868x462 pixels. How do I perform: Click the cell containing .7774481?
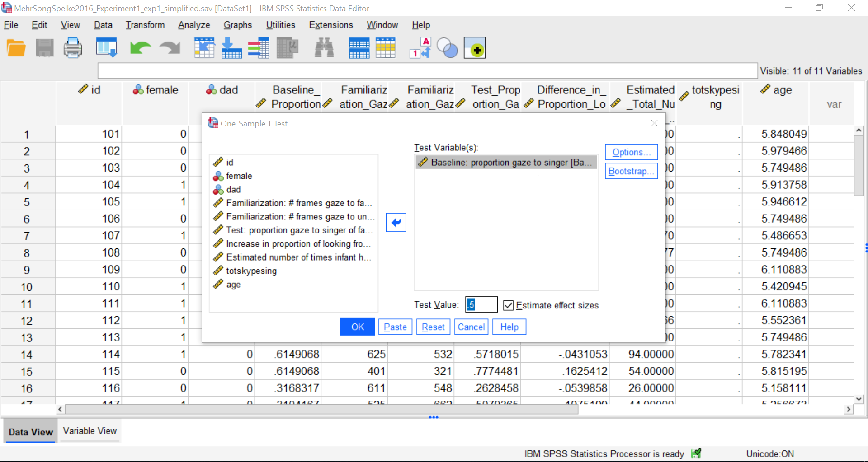(487, 371)
